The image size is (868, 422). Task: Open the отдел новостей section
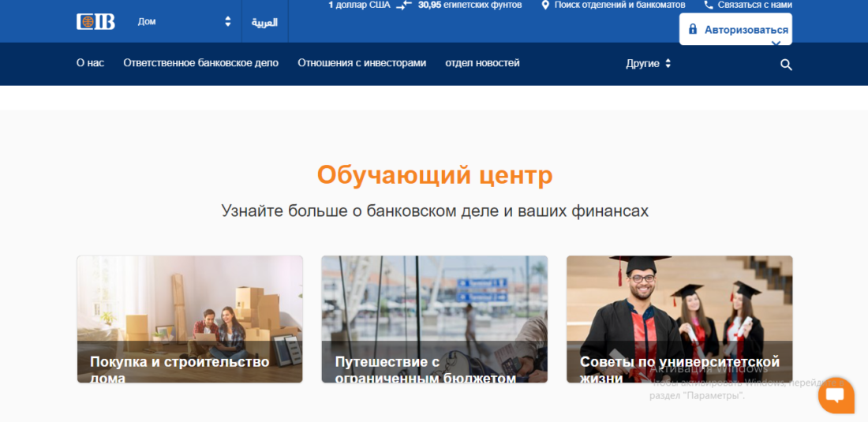482,63
